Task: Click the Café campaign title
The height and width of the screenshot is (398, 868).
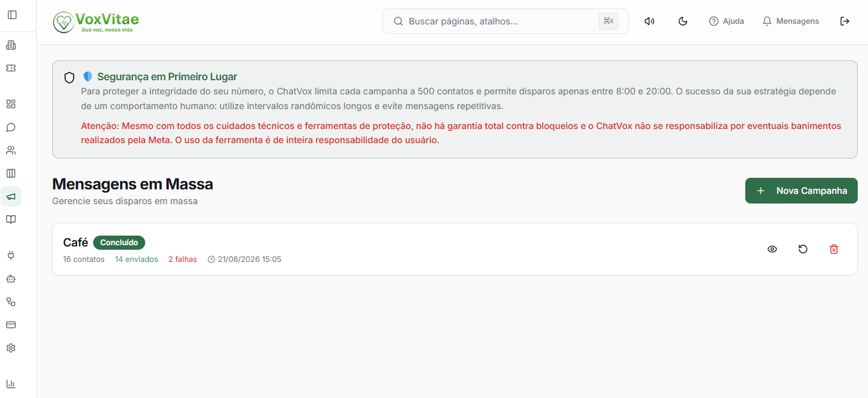Action: coord(75,243)
